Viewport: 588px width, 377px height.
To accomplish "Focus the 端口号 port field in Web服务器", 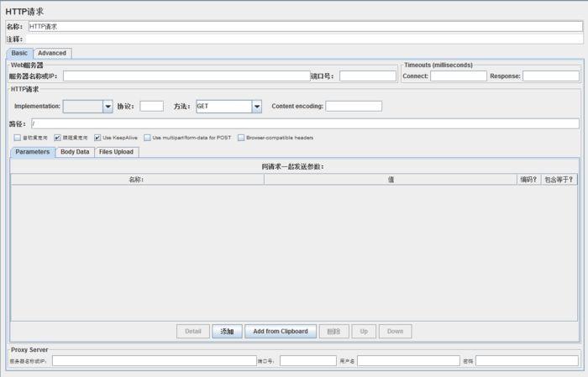I will (x=368, y=76).
